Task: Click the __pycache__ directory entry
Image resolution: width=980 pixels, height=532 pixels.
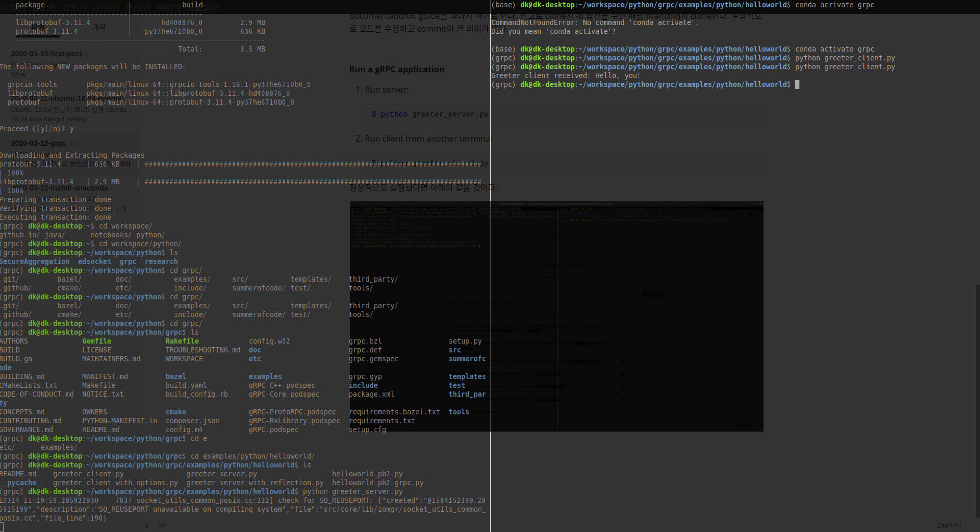Action: (x=22, y=483)
